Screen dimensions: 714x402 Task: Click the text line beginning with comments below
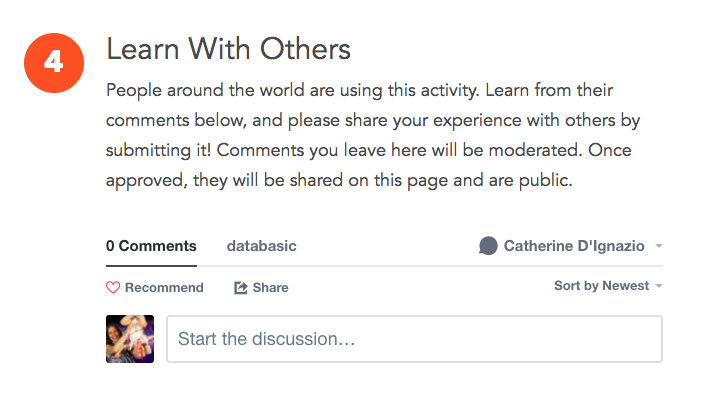click(x=373, y=120)
